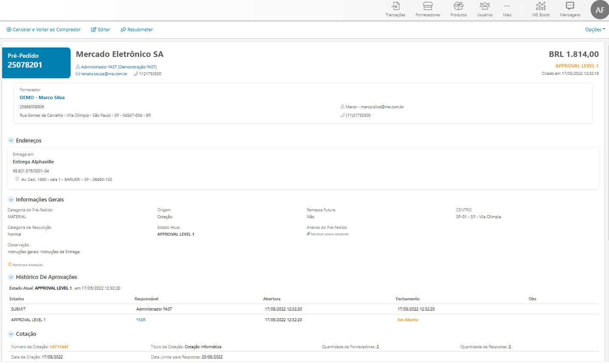609x364 pixels.
Task: Open the Opções dropdown menu
Action: point(595,30)
